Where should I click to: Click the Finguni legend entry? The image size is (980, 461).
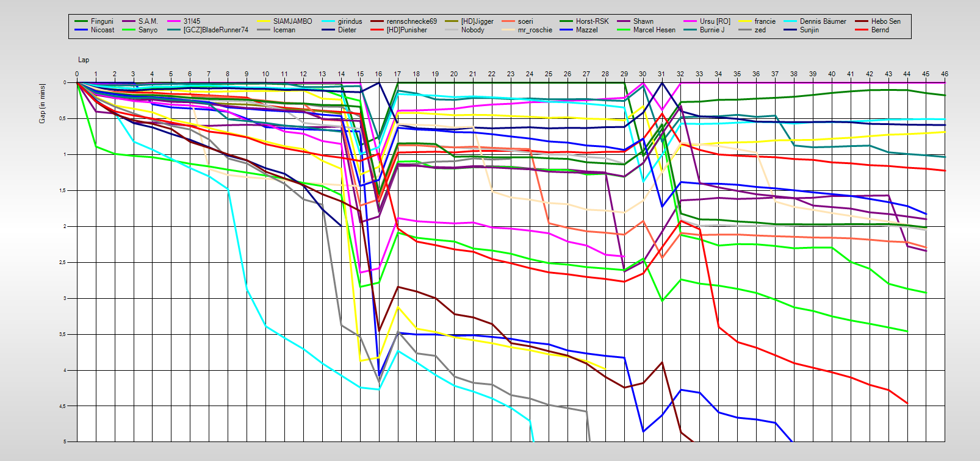coord(102,21)
